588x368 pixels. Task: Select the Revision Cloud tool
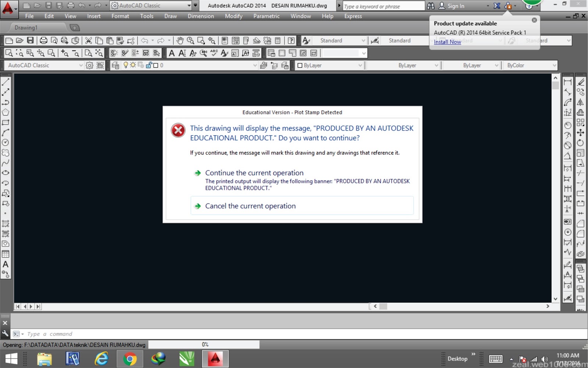click(6, 153)
